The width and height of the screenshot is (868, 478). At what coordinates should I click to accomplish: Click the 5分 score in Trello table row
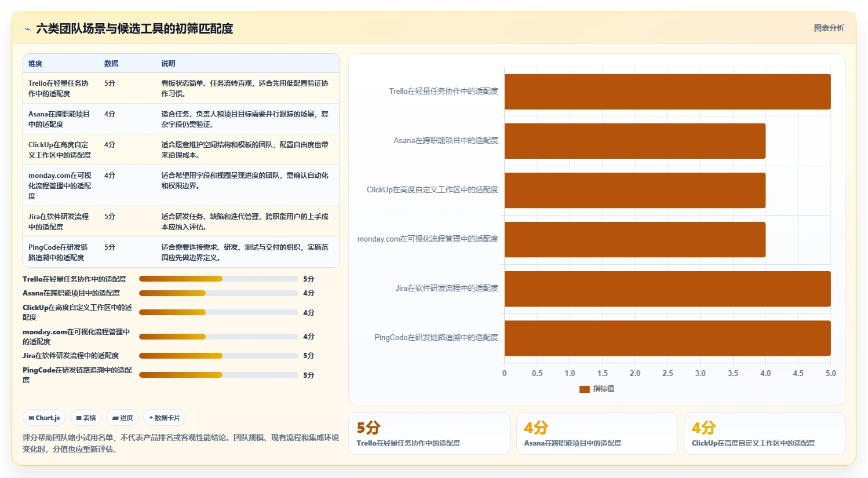tap(110, 83)
